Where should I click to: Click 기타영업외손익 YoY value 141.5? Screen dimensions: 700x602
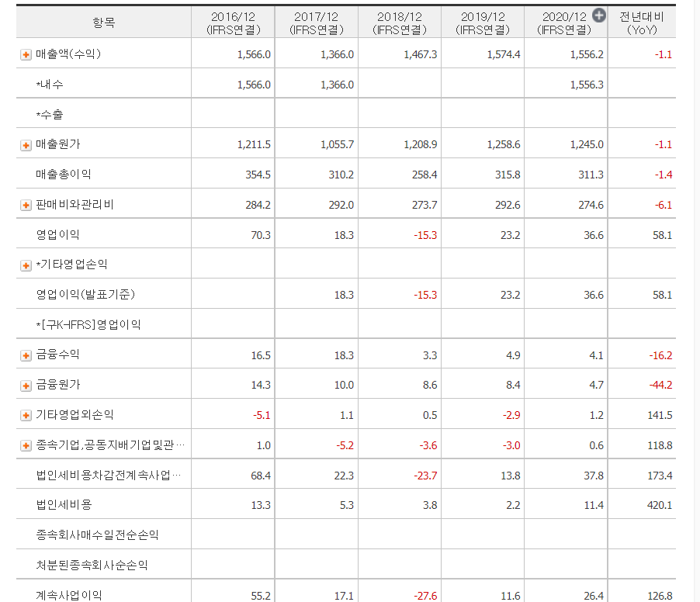(x=660, y=416)
